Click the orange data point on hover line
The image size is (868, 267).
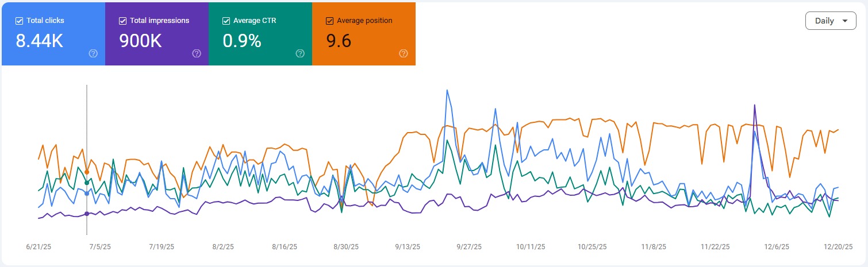(x=87, y=172)
